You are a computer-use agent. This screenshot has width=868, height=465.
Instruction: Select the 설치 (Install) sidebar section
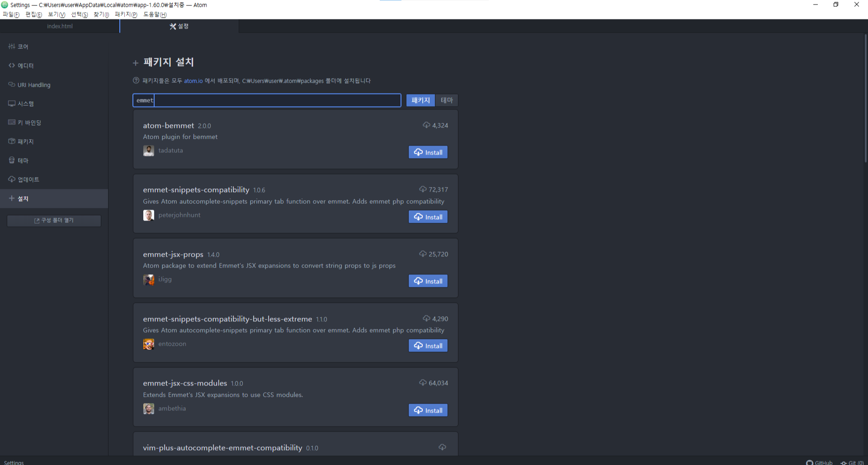[x=54, y=198]
